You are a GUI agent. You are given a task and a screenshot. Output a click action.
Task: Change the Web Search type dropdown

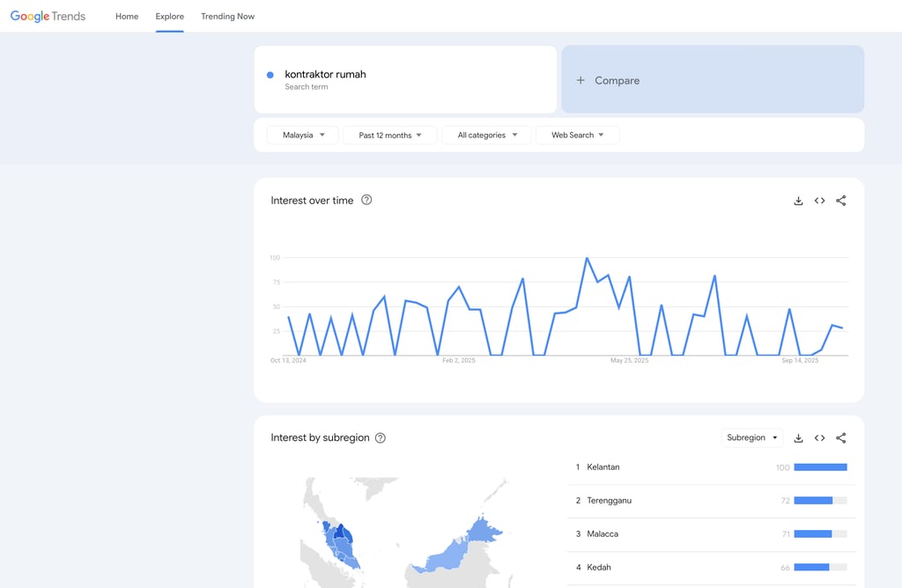[x=577, y=136]
